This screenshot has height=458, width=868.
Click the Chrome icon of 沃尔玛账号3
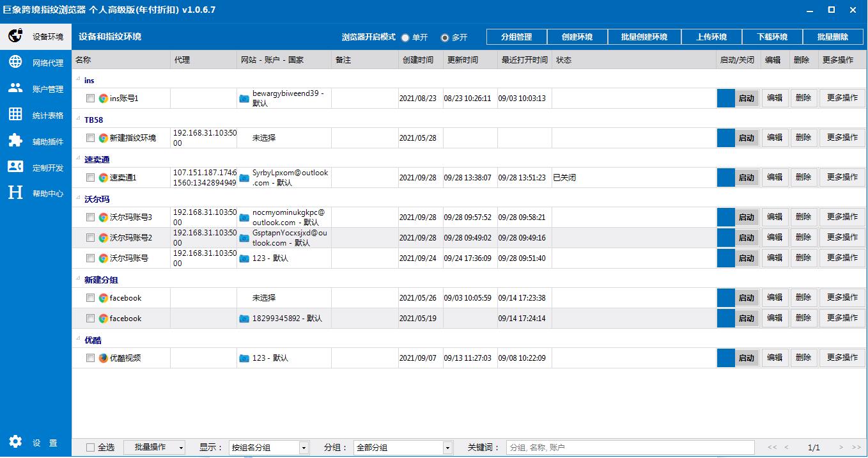coord(104,217)
